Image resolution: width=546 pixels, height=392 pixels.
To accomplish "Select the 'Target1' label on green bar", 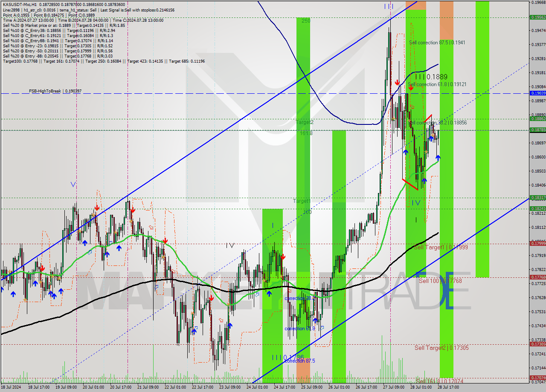I will (302, 201).
